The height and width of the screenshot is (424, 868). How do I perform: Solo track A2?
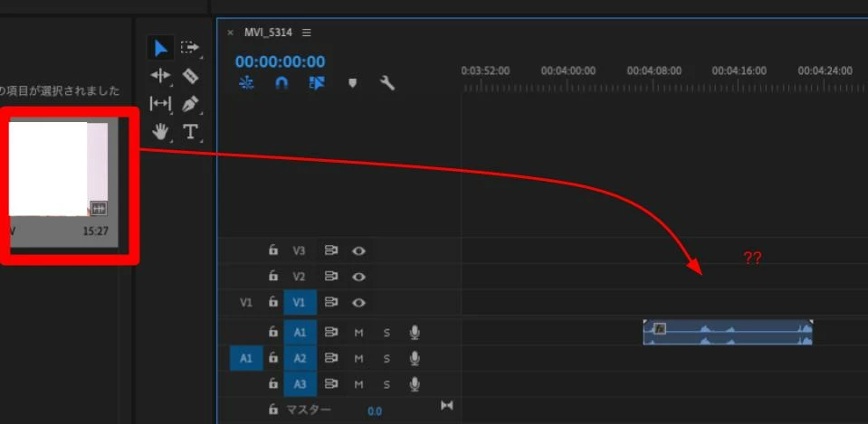tap(387, 358)
